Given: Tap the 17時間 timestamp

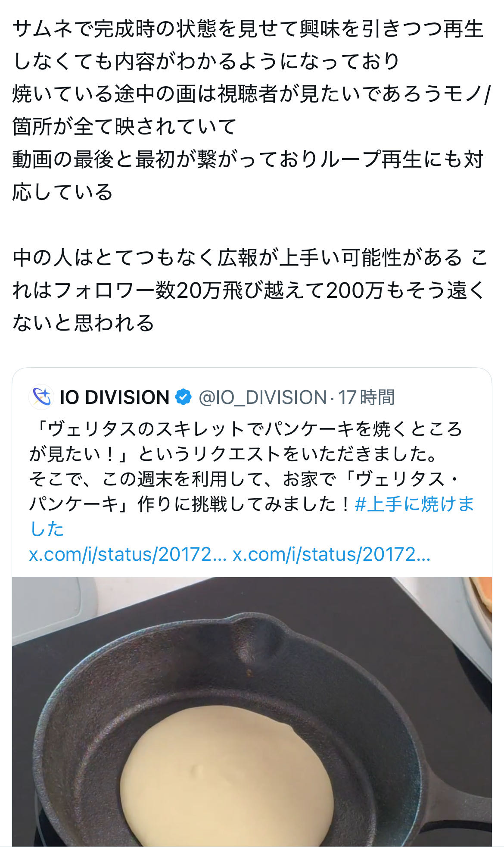Looking at the screenshot, I should 366,397.
